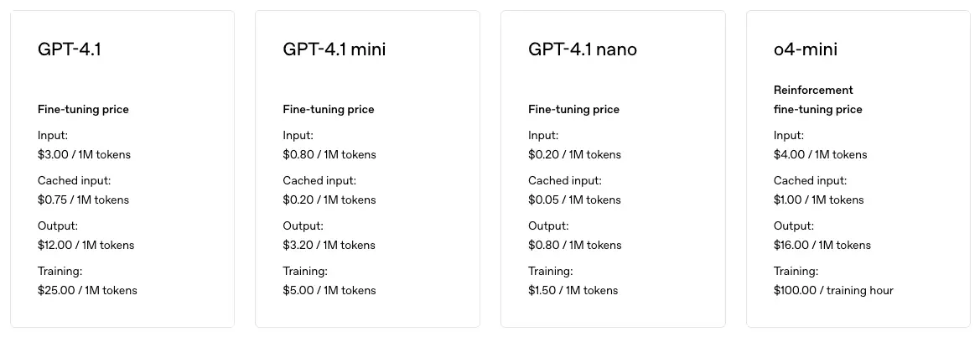This screenshot has height=337, width=980.
Task: Click the GPT-4.1 nano heading
Action: 582,49
